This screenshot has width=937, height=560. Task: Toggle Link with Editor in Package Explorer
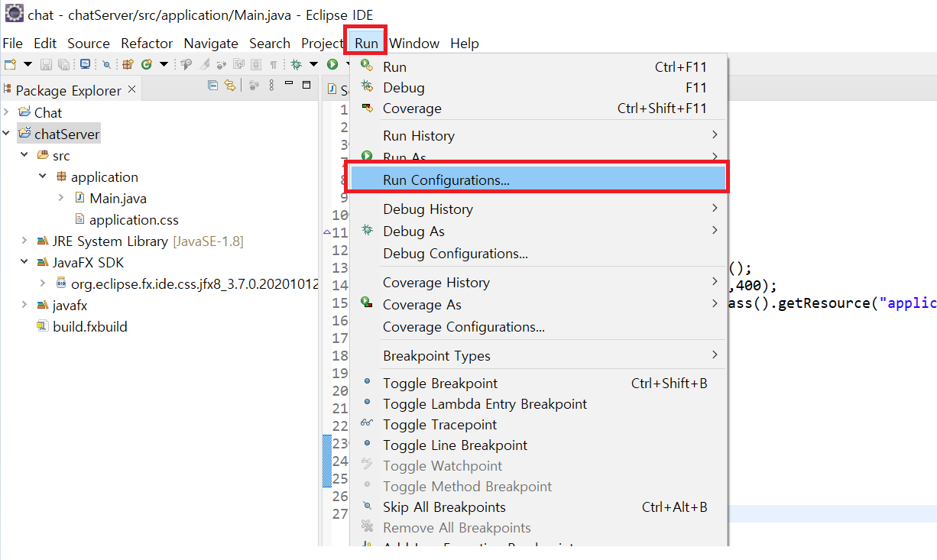pos(230,85)
